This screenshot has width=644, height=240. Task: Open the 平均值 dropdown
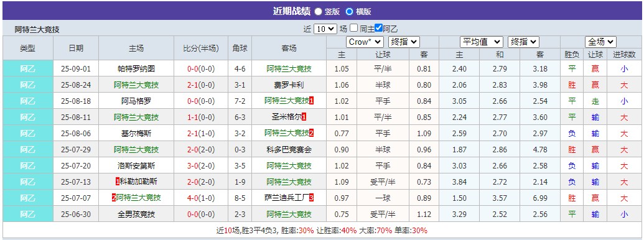tap(482, 42)
